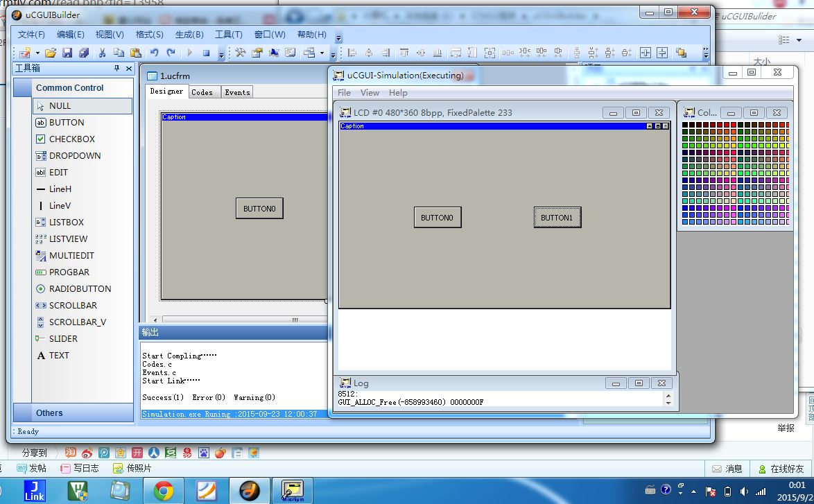Click the redo arrow icon
The height and width of the screenshot is (504, 814).
click(x=171, y=53)
